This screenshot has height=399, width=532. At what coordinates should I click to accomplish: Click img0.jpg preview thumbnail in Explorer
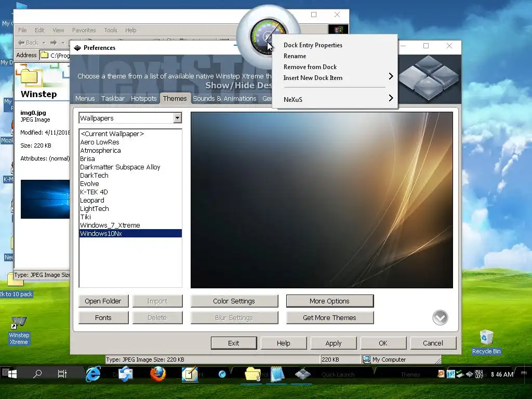click(x=45, y=199)
